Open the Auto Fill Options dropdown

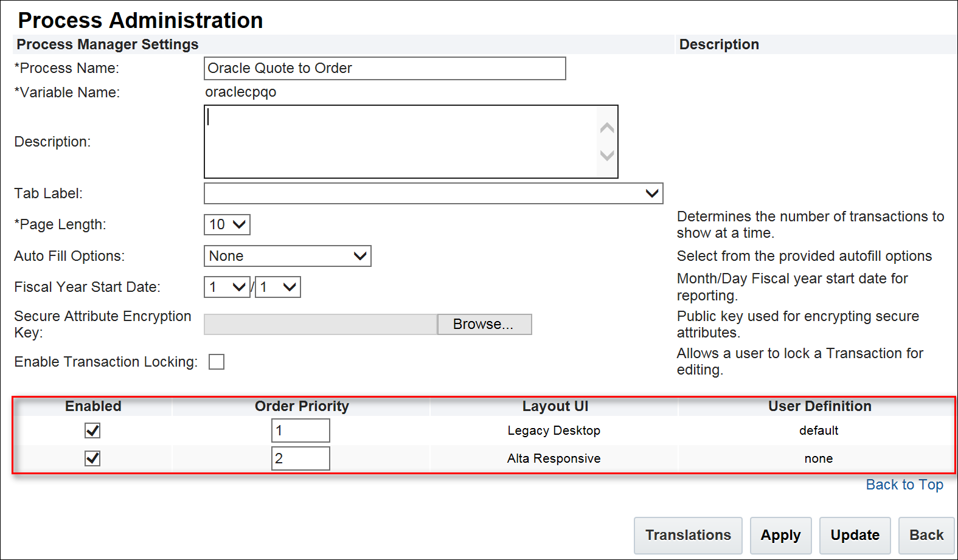[x=287, y=256]
